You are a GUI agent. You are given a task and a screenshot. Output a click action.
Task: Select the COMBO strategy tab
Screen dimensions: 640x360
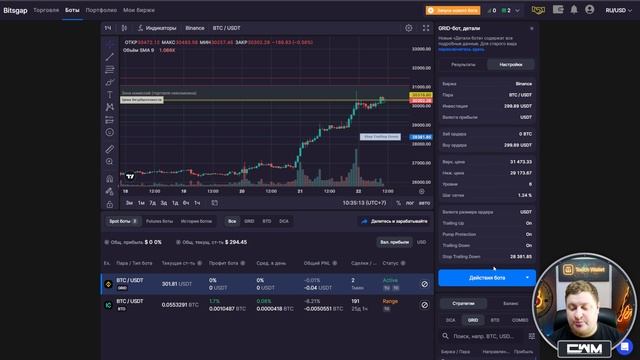tap(520, 320)
